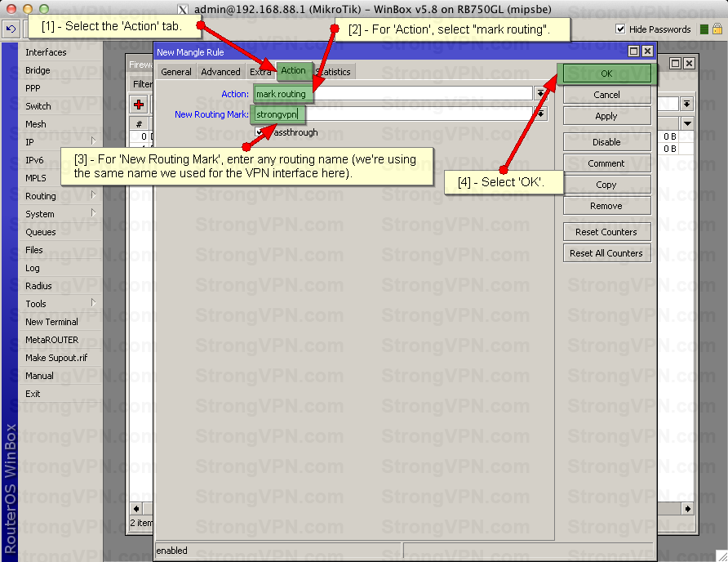
Task: Click the Firewall window restore icon
Action: coord(675,63)
